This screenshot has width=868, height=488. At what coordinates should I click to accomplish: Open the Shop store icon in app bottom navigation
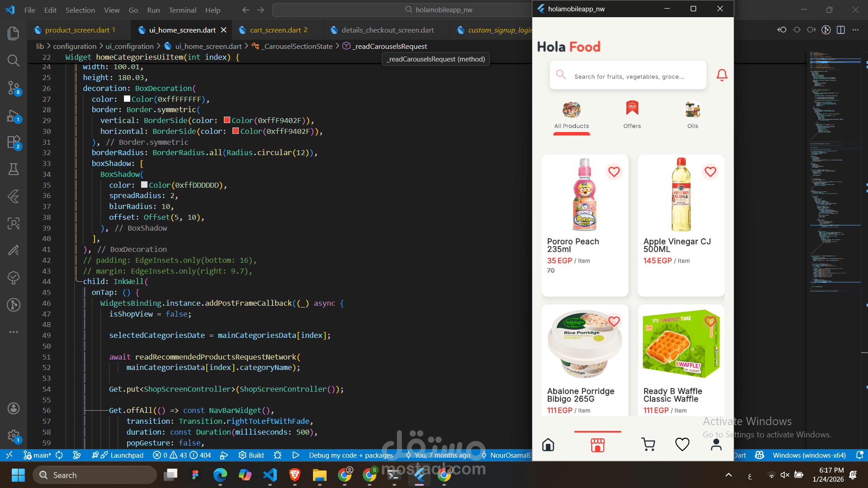[x=598, y=445]
